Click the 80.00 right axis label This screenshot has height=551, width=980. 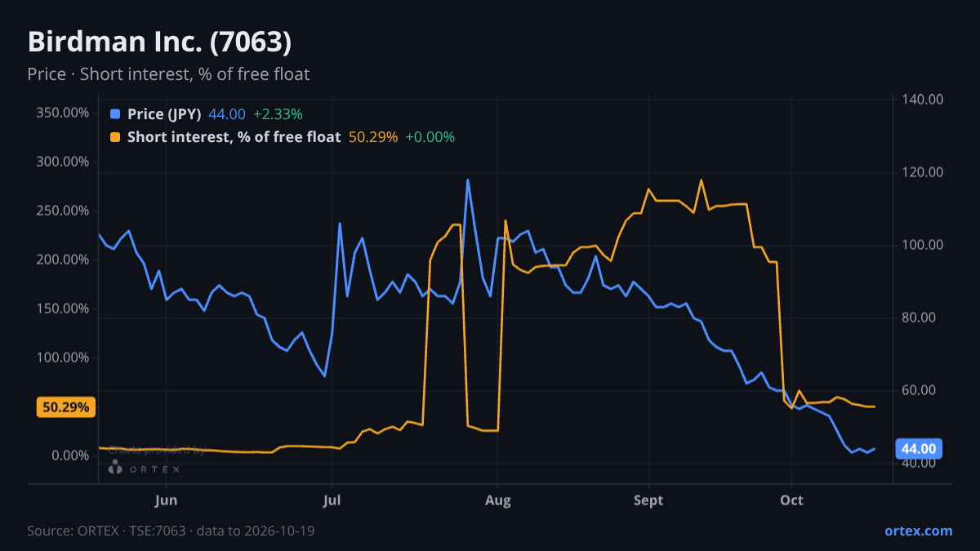click(920, 318)
